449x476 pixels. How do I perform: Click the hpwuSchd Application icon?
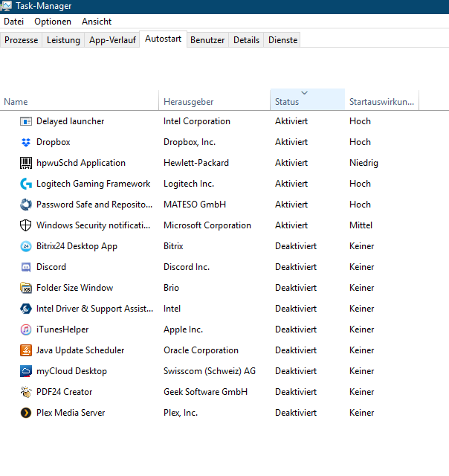[26, 163]
